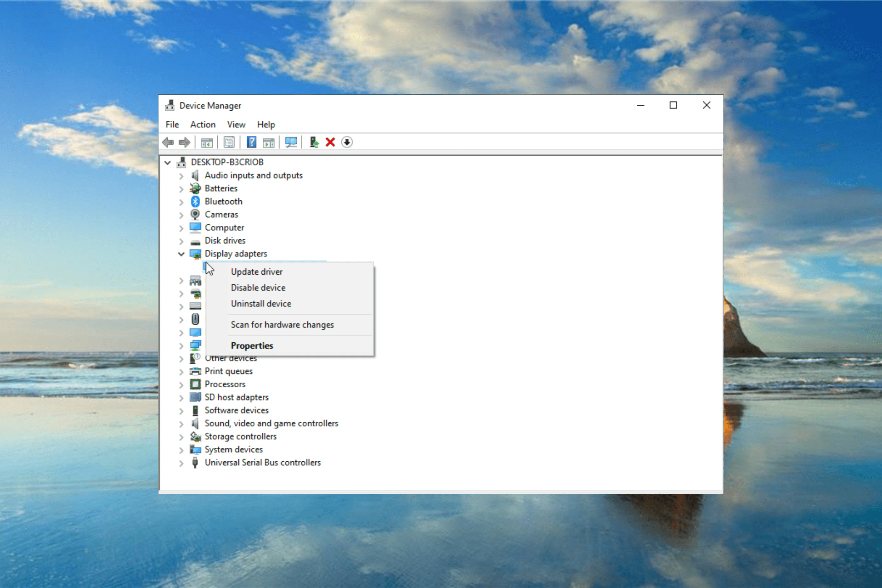The height and width of the screenshot is (588, 882).
Task: Click the Show/Hide action pane icon
Action: tap(269, 142)
